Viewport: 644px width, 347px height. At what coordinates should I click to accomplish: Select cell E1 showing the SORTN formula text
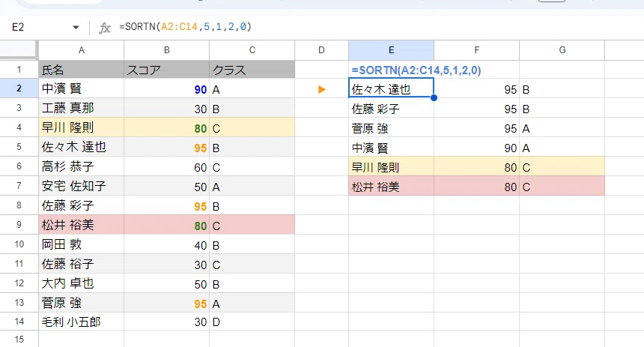click(x=391, y=70)
